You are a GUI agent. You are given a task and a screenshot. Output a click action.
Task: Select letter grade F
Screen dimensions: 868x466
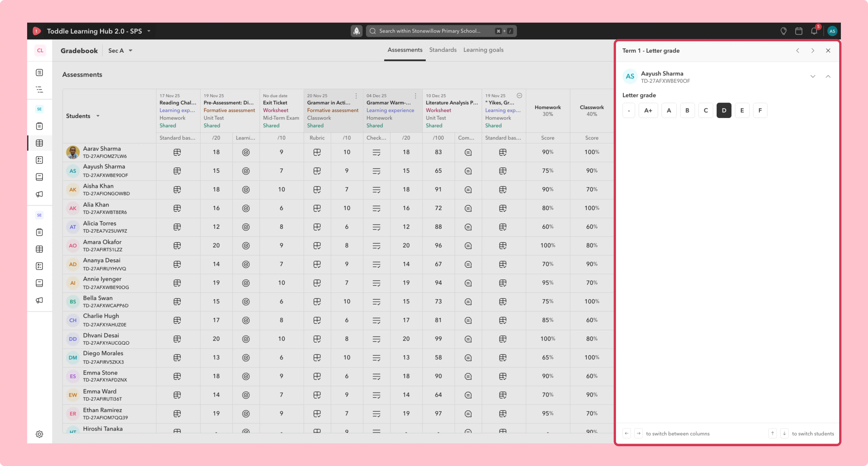pyautogui.click(x=760, y=110)
